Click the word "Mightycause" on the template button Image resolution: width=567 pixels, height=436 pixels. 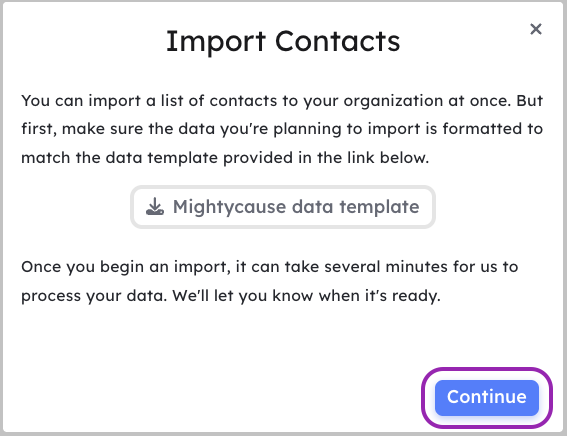click(229, 208)
